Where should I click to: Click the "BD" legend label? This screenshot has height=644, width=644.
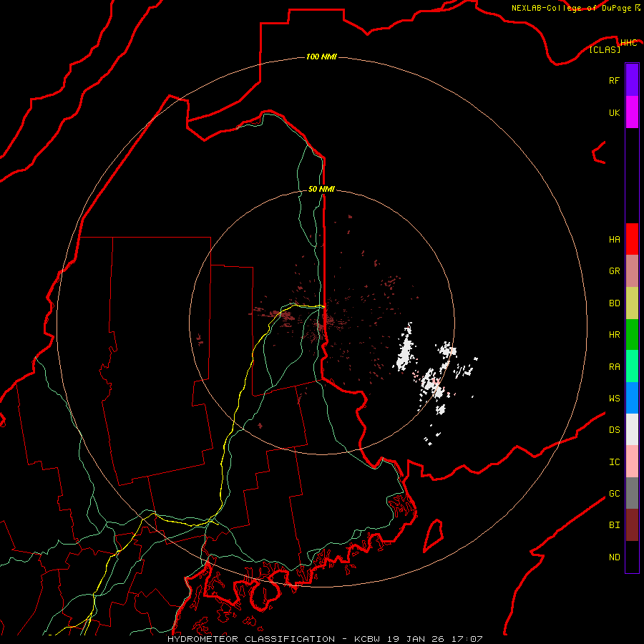(614, 303)
